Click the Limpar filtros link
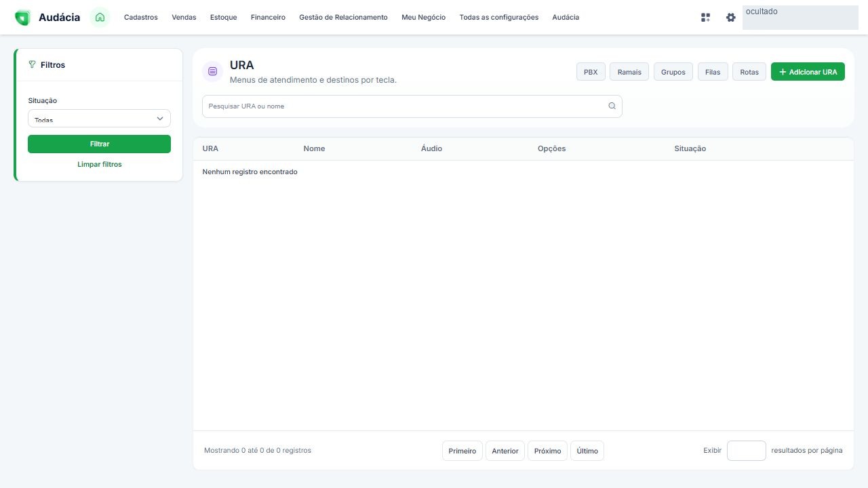The height and width of the screenshot is (488, 868). 100,165
